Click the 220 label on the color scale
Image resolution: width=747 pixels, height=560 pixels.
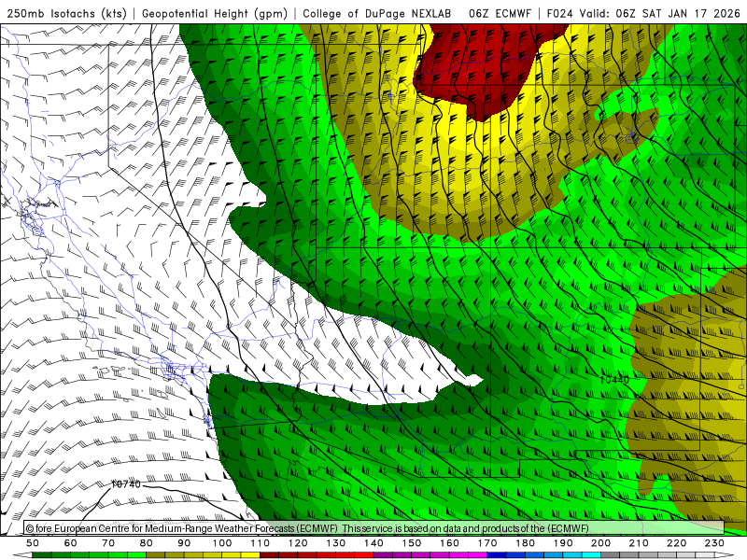point(676,543)
